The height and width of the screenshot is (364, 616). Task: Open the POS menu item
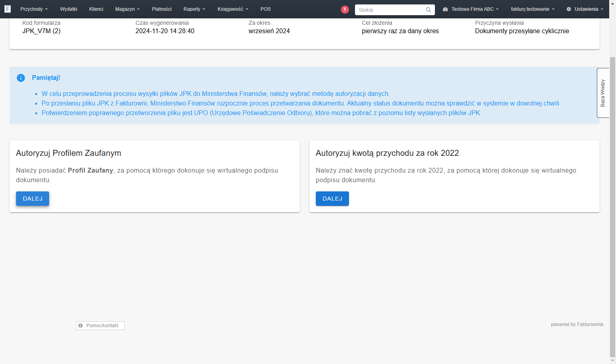[265, 9]
